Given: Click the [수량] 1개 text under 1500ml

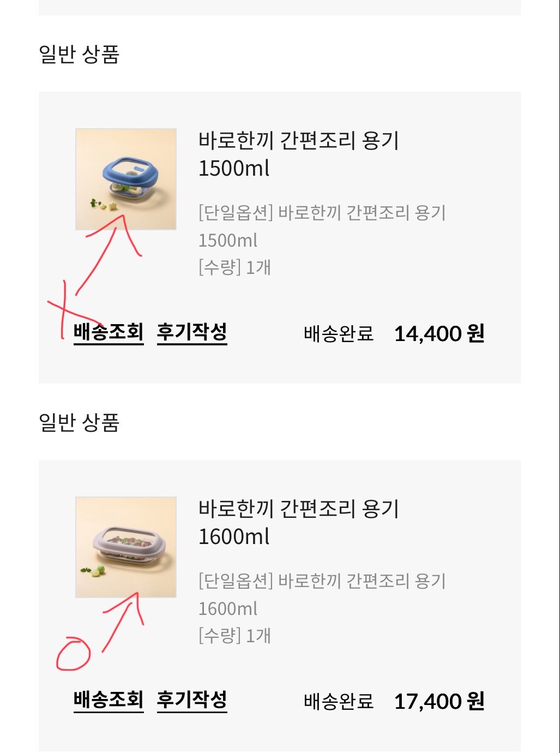Looking at the screenshot, I should coord(234,267).
